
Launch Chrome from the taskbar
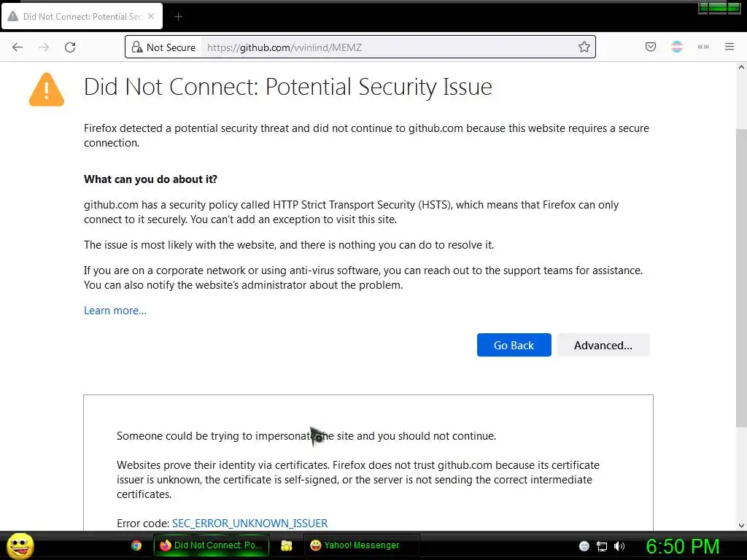pyautogui.click(x=136, y=545)
